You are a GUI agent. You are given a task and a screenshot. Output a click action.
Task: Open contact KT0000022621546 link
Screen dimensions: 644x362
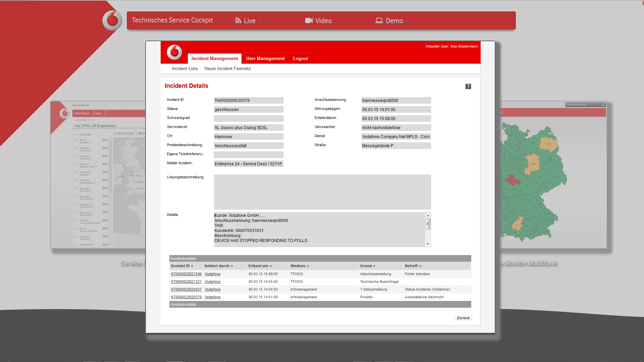186,274
